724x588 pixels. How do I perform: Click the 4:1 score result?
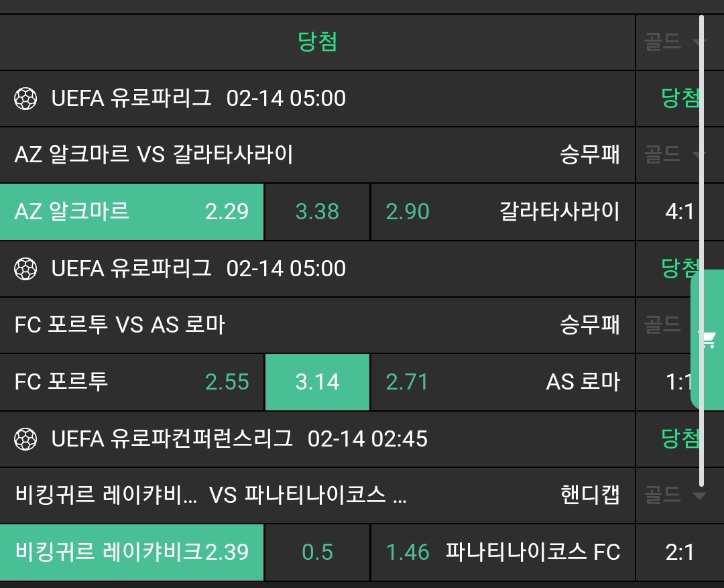pyautogui.click(x=679, y=213)
